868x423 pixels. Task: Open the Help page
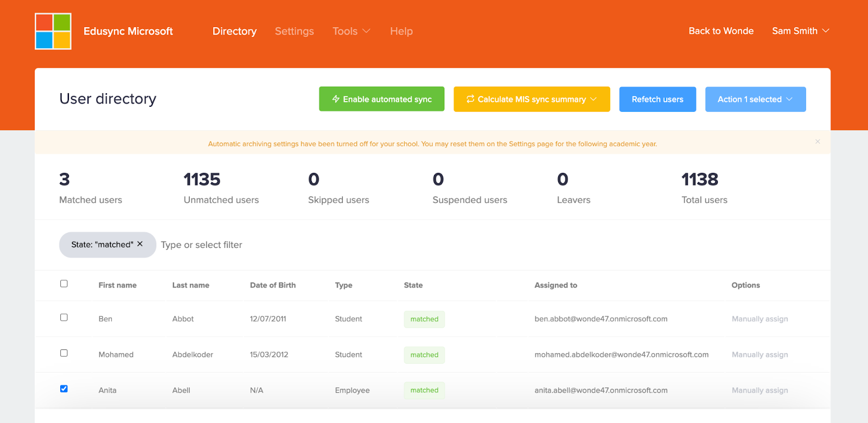401,31
